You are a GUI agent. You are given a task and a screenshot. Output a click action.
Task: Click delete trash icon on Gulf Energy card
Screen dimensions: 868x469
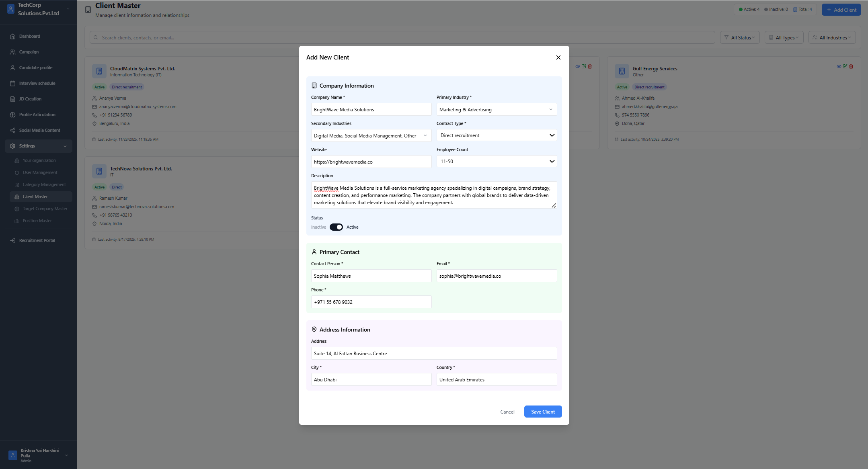tap(851, 66)
